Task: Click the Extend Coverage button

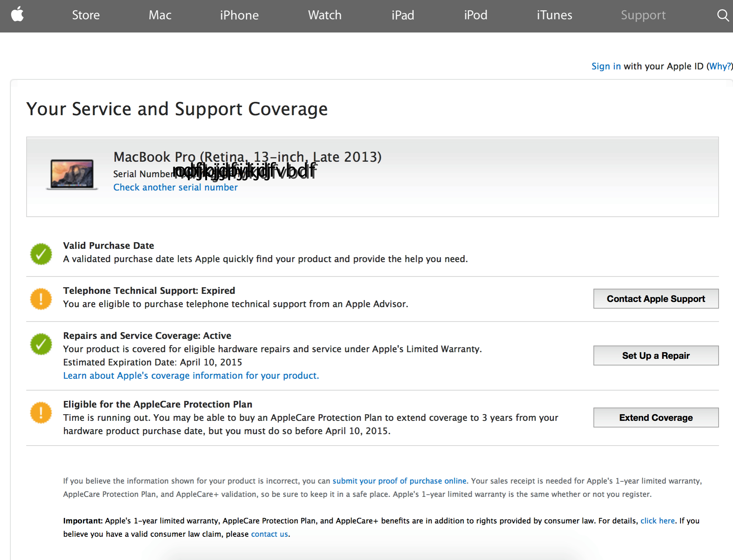Action: 656,418
